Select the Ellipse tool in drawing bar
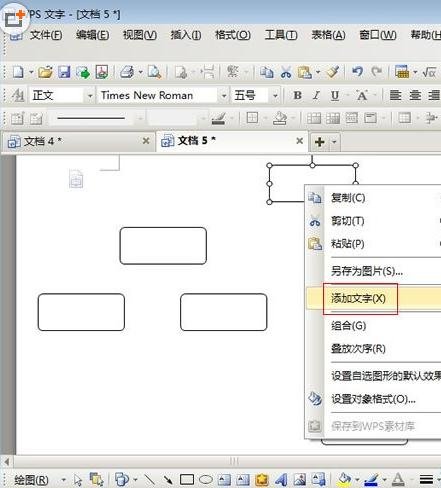The width and height of the screenshot is (441, 488). coord(206,480)
